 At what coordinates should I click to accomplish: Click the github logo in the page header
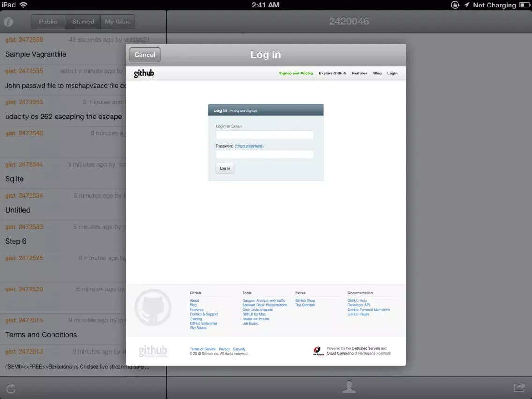144,73
